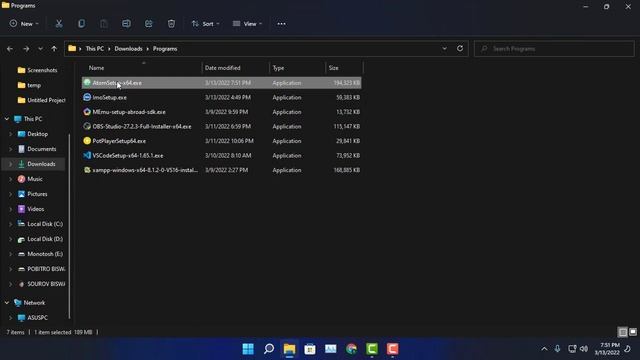Select the PotPlayerSetup64.exe file
Screen dimensions: 640x360
tap(222, 141)
